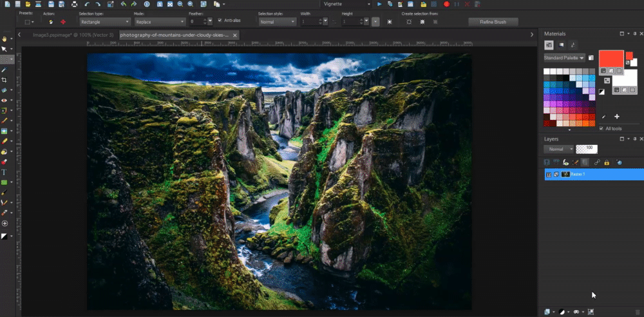Expand the Feather value dropdown arrow
The width and height of the screenshot is (644, 317).
coord(210,22)
